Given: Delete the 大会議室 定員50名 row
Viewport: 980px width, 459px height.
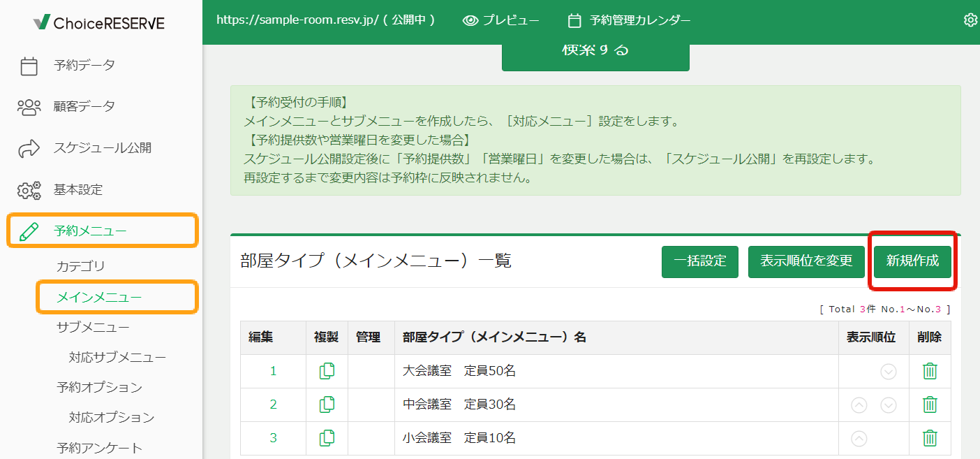Looking at the screenshot, I should [930, 371].
